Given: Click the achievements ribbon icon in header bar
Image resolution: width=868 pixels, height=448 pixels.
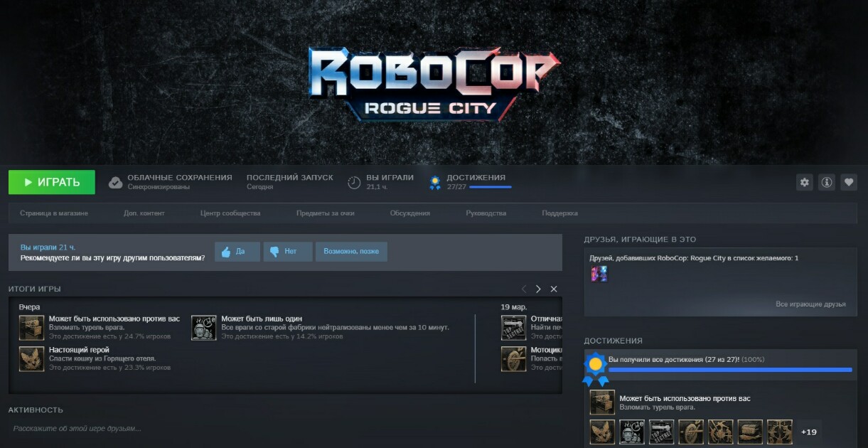Looking at the screenshot, I should 435,183.
